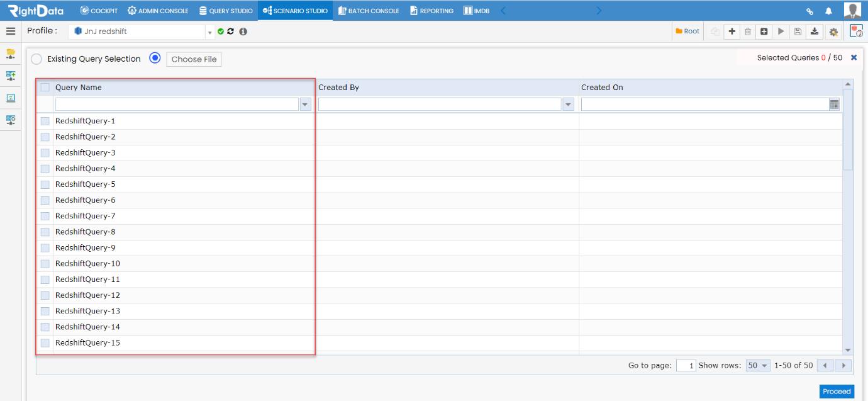Screen dimensions: 868x401
Task: Open the hamburger menu icon
Action: [x=11, y=31]
